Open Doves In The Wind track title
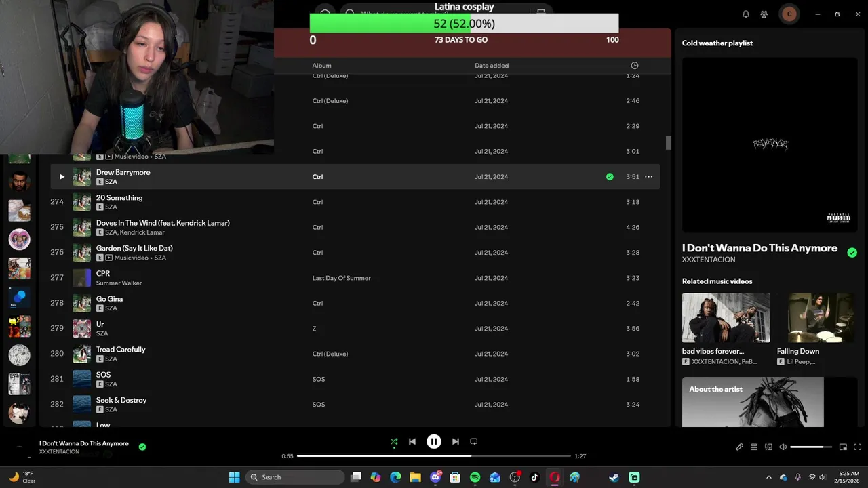The image size is (868, 488). 163,223
